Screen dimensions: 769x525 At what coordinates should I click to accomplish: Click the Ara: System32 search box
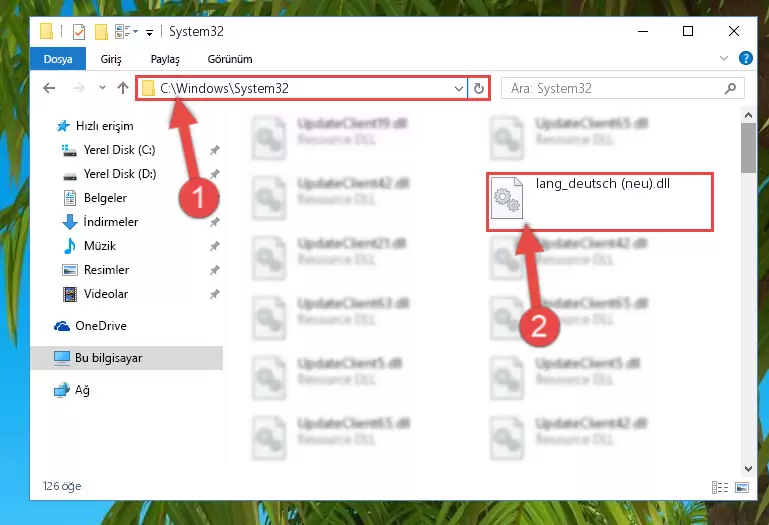(622, 88)
